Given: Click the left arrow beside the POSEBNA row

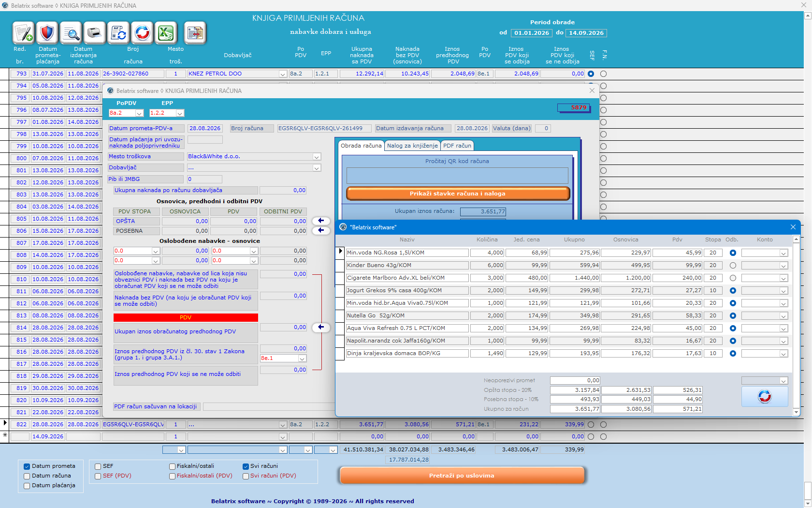Looking at the screenshot, I should click(321, 231).
